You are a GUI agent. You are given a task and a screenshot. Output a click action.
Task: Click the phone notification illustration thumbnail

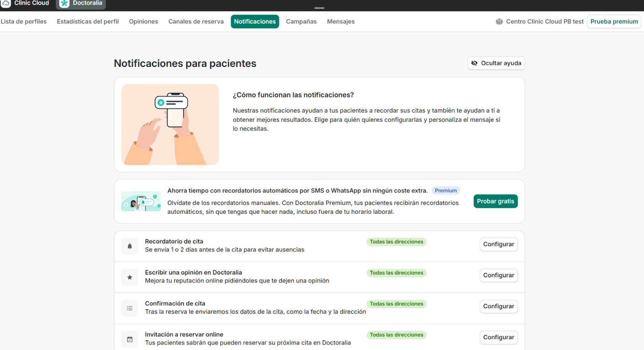[170, 125]
